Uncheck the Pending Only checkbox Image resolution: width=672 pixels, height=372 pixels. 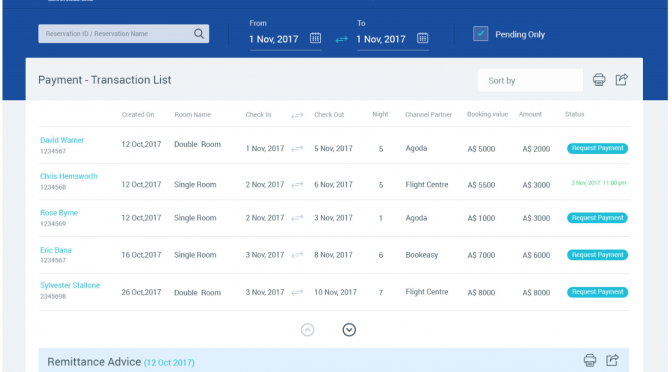click(x=480, y=33)
